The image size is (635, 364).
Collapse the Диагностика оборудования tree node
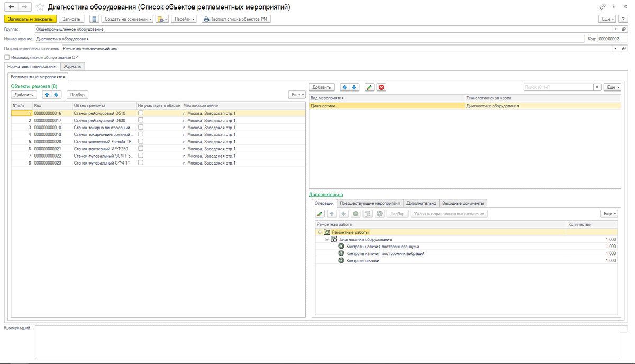326,239
